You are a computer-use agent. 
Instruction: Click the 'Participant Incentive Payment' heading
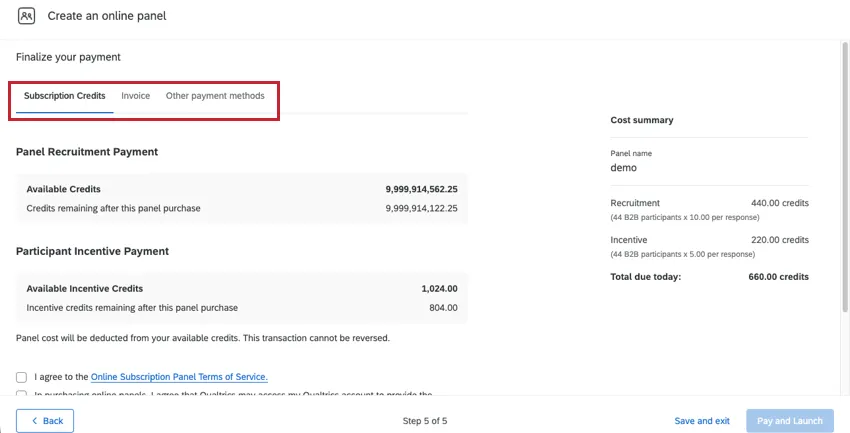tap(92, 251)
